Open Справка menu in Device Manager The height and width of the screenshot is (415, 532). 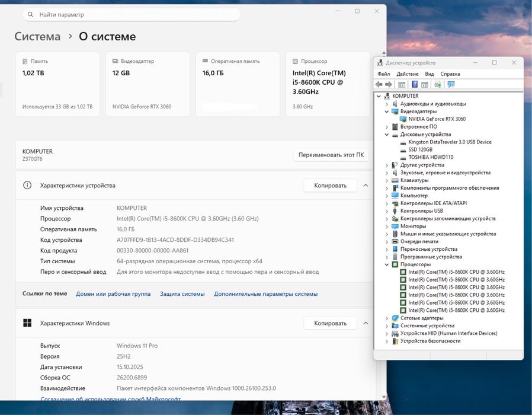click(x=450, y=74)
